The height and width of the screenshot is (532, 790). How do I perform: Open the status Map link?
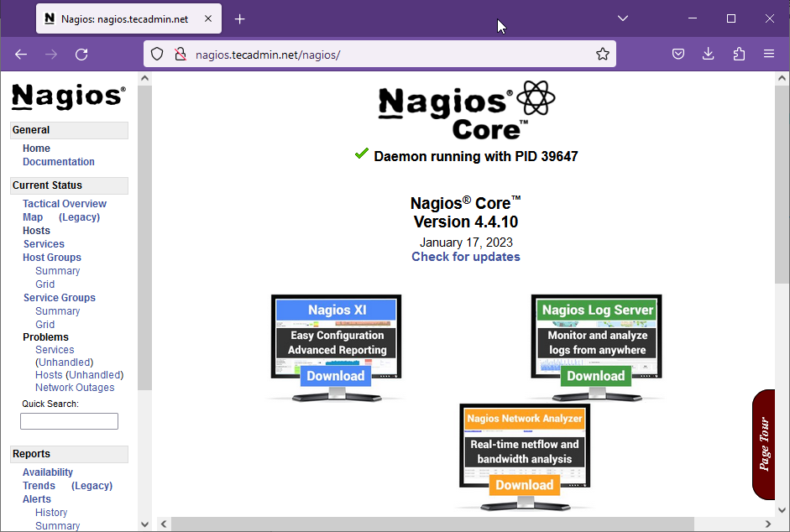(33, 217)
